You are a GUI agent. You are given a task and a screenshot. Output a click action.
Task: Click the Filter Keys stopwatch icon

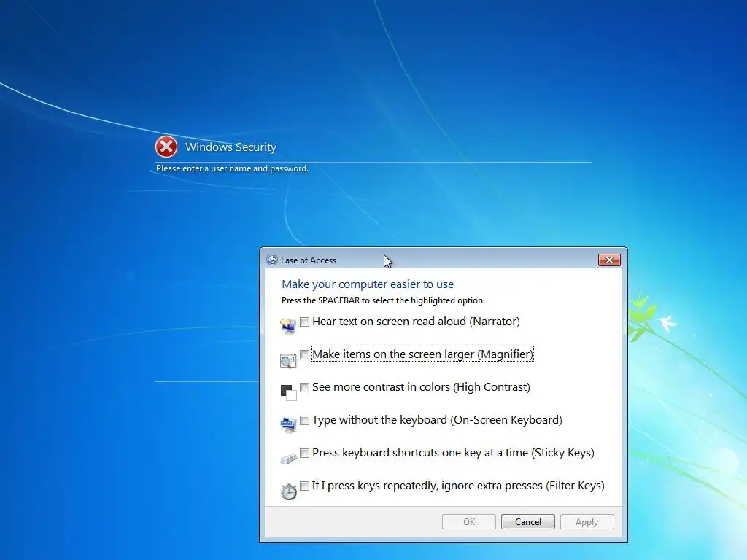point(288,491)
